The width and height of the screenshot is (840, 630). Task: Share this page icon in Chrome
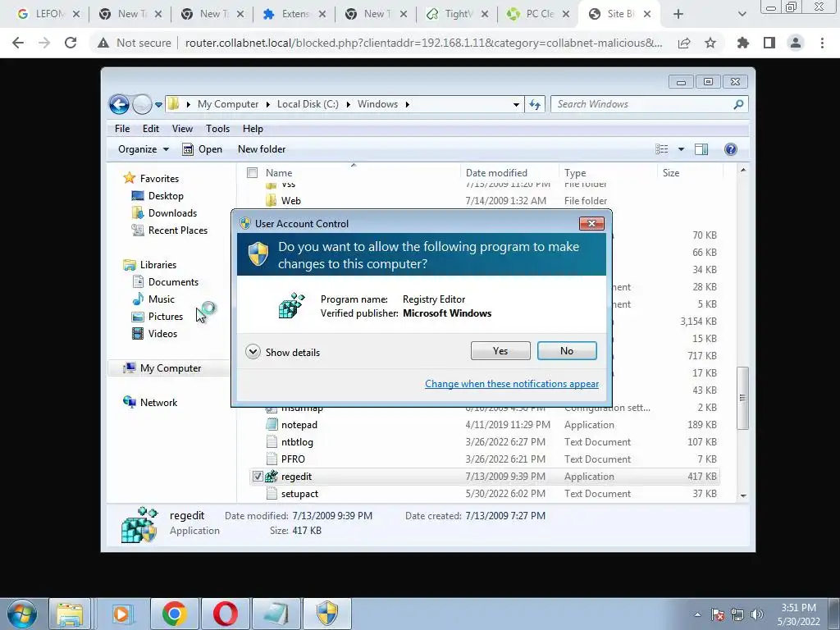tap(684, 43)
